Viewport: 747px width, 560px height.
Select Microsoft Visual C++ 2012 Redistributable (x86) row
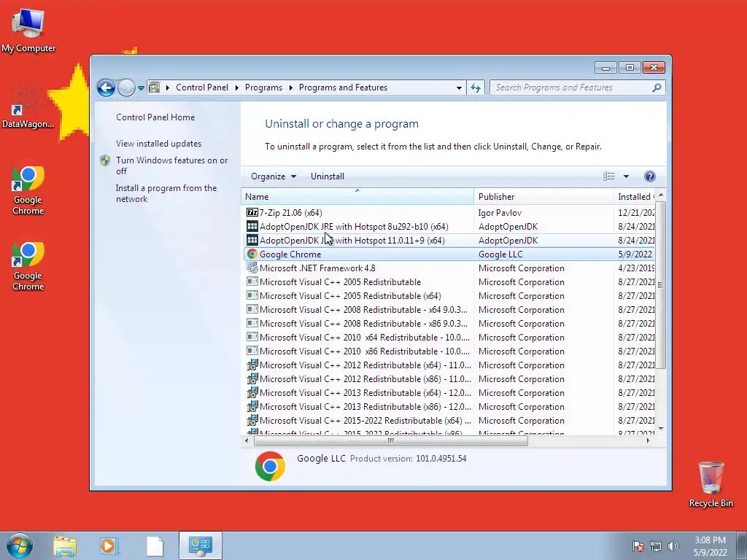[x=449, y=378]
